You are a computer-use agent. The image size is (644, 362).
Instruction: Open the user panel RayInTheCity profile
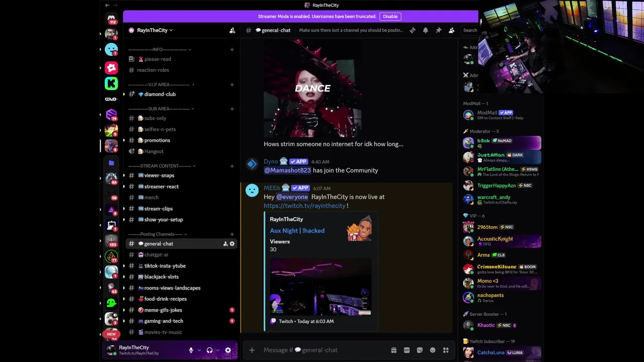pyautogui.click(x=144, y=350)
